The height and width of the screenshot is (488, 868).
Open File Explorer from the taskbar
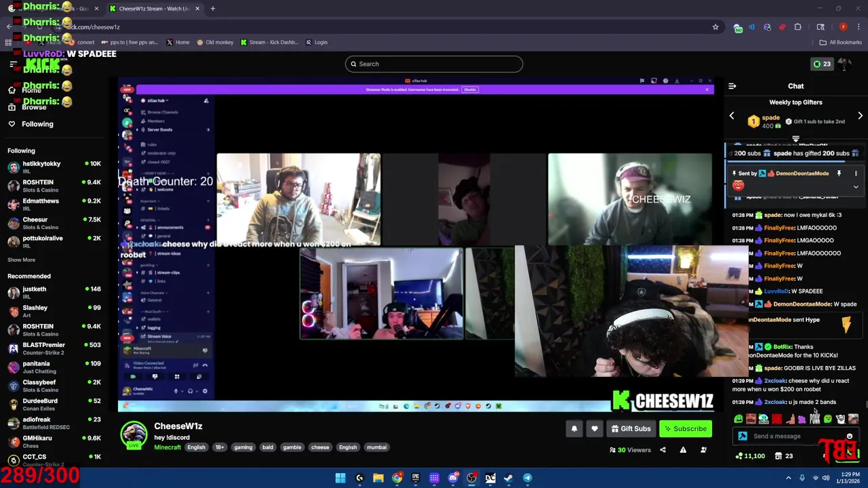[378, 478]
